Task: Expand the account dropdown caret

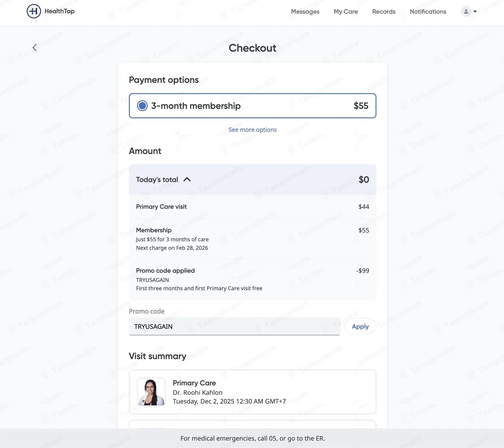Action: (475, 11)
